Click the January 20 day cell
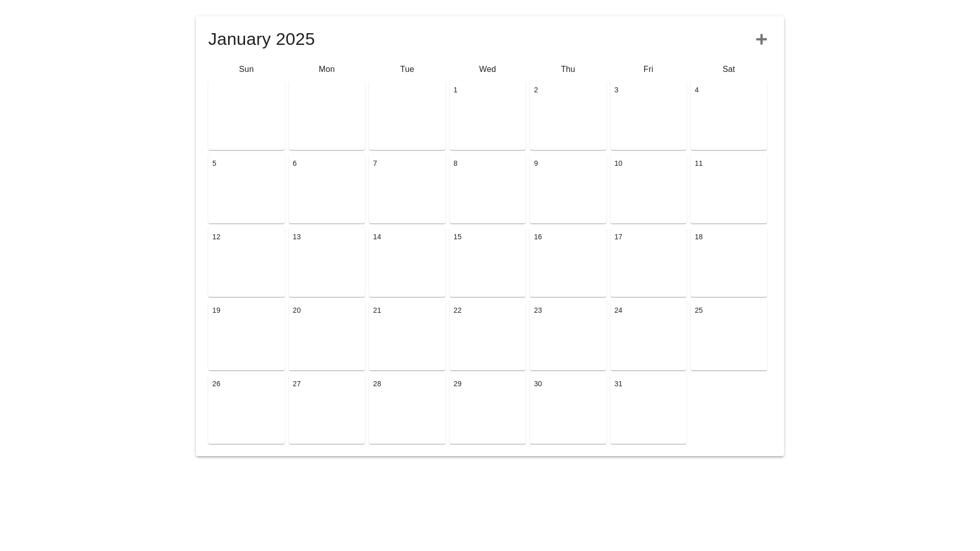Screen dimensions: 980x551 point(327,336)
